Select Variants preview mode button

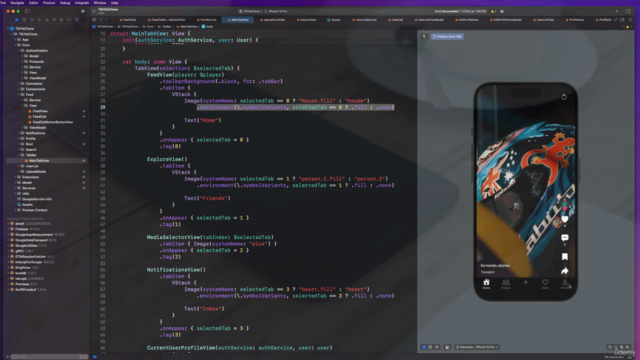click(x=437, y=347)
